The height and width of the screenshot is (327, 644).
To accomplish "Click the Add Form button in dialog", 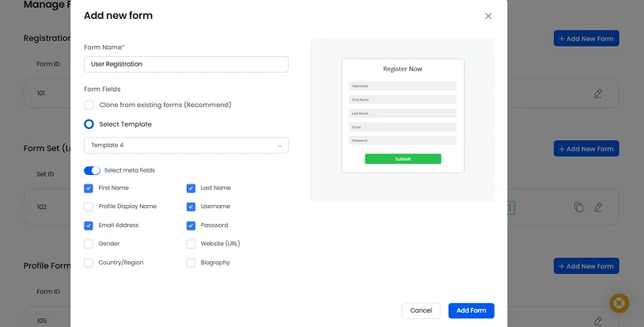I will (x=471, y=310).
